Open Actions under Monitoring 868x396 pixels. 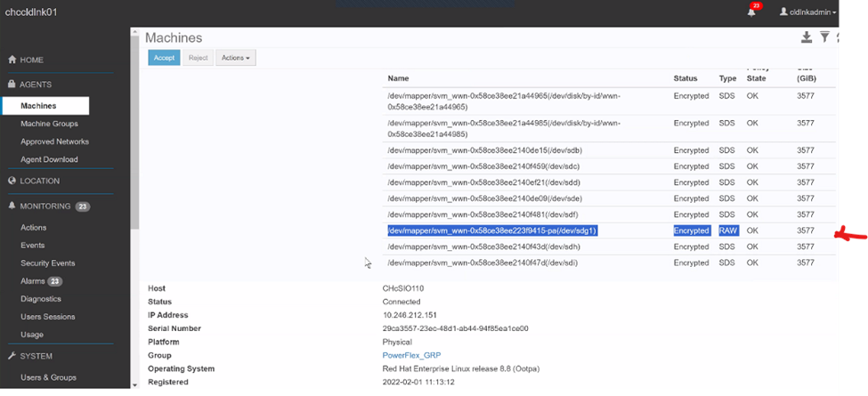[33, 227]
